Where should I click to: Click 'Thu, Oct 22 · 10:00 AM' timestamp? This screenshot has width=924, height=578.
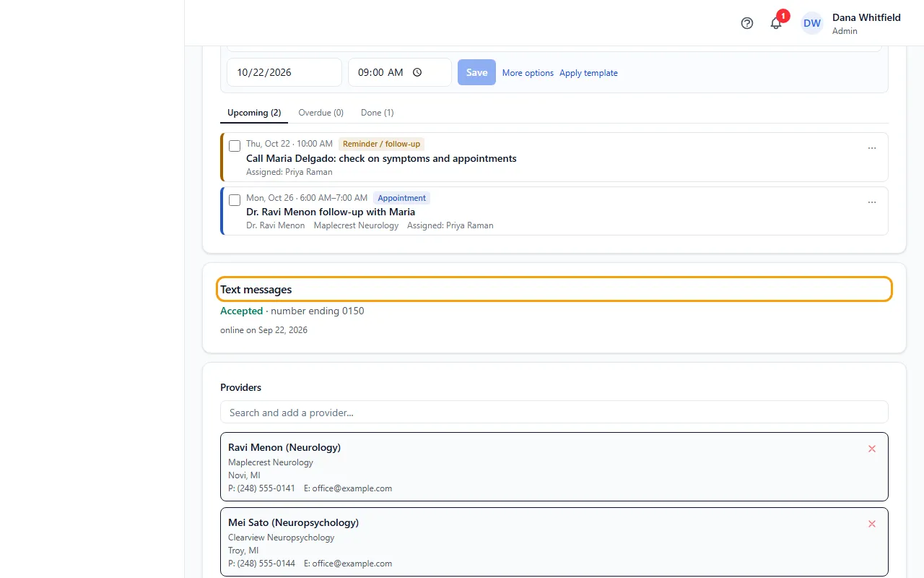tap(289, 144)
